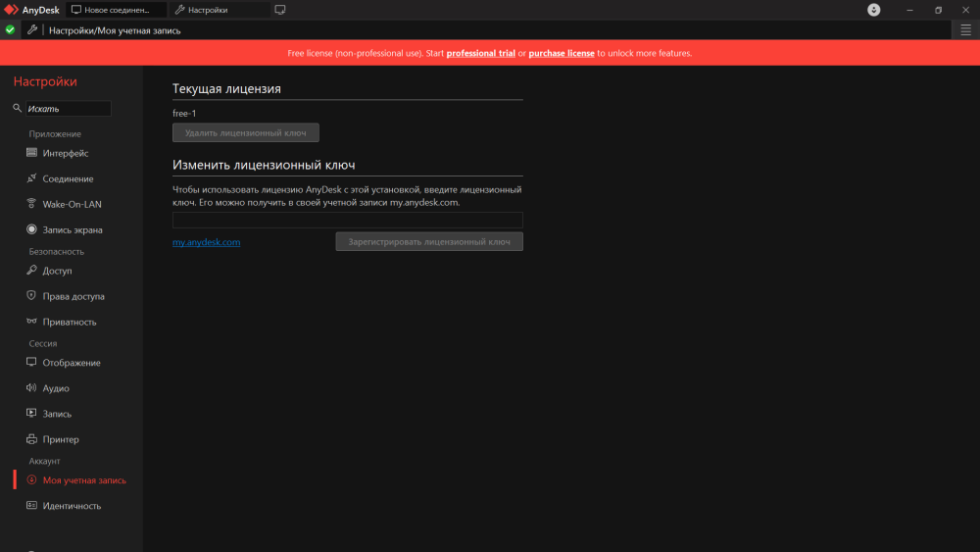Click the Изменить лицензионный ключ heading
The image size is (980, 552).
[x=264, y=165]
